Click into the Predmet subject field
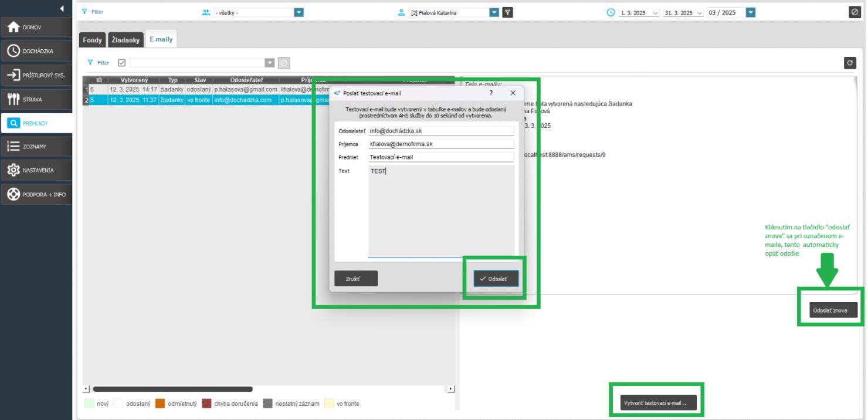Image resolution: width=868 pixels, height=420 pixels. click(x=441, y=157)
